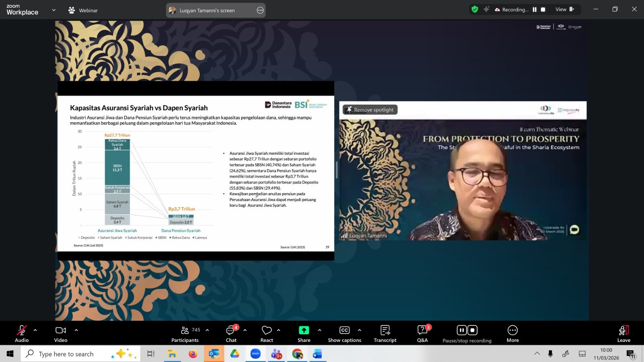Open the More options menu

512,333
